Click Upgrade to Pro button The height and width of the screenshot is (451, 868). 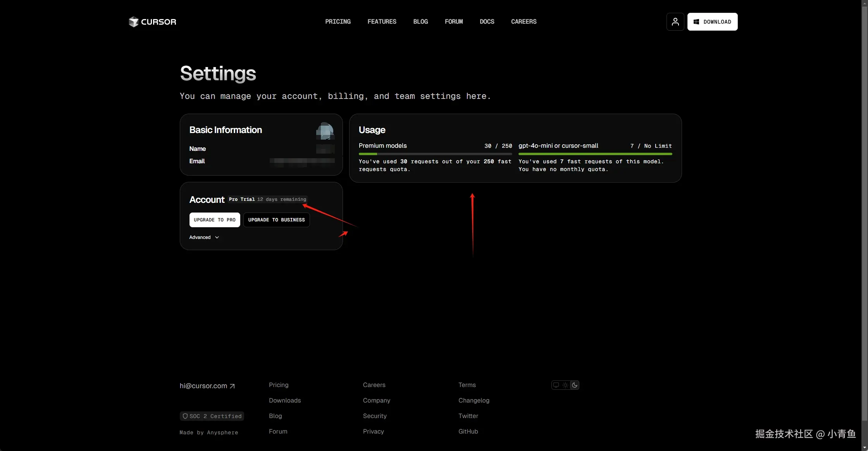click(215, 220)
